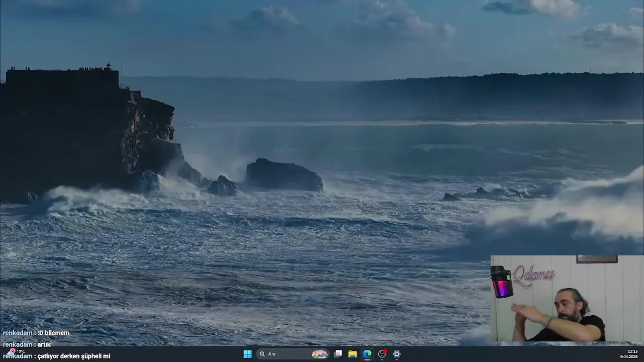Open the OBS Studio taskbar icon
The image size is (644, 362).
tap(382, 354)
